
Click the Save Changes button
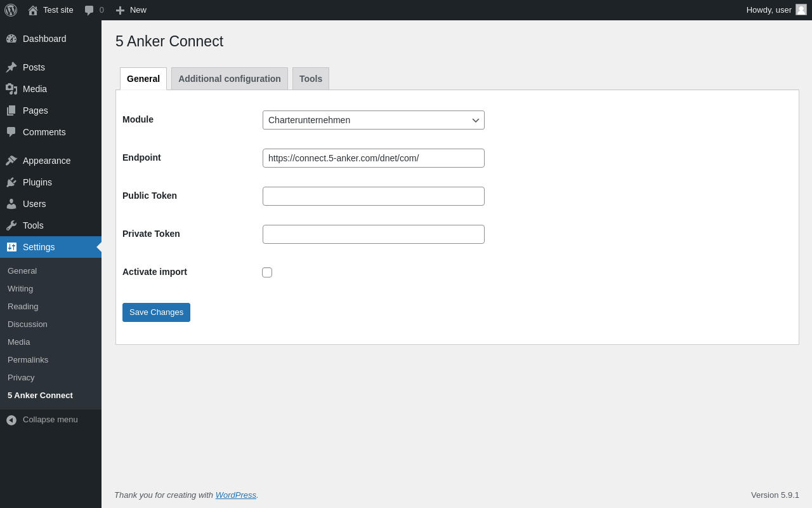[x=156, y=312]
